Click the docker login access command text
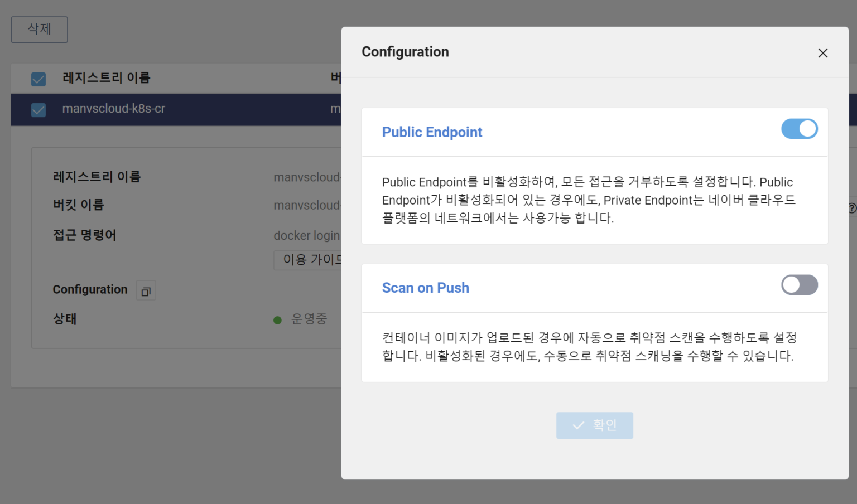This screenshot has width=857, height=504. (x=306, y=235)
